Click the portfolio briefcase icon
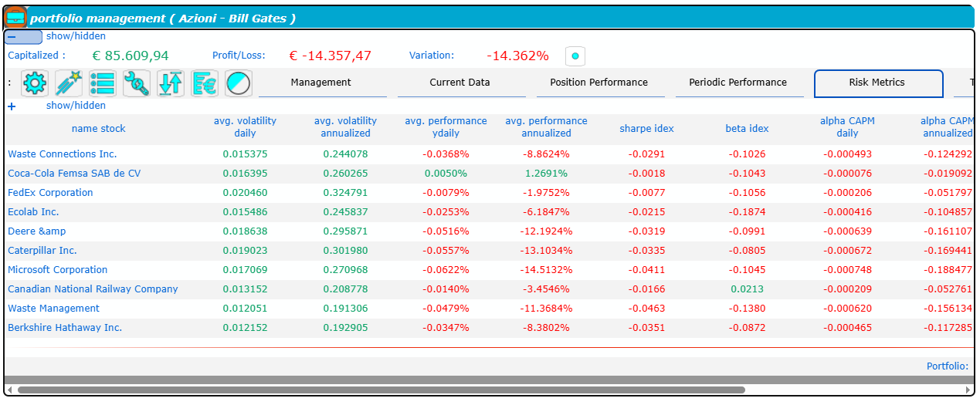The height and width of the screenshot is (405, 980). click(16, 17)
